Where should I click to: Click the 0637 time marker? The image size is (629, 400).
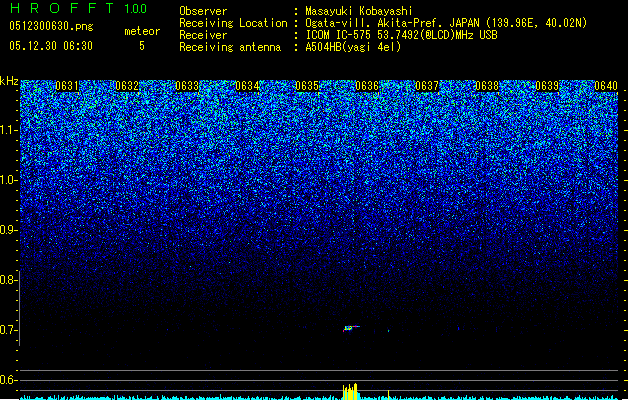point(427,86)
